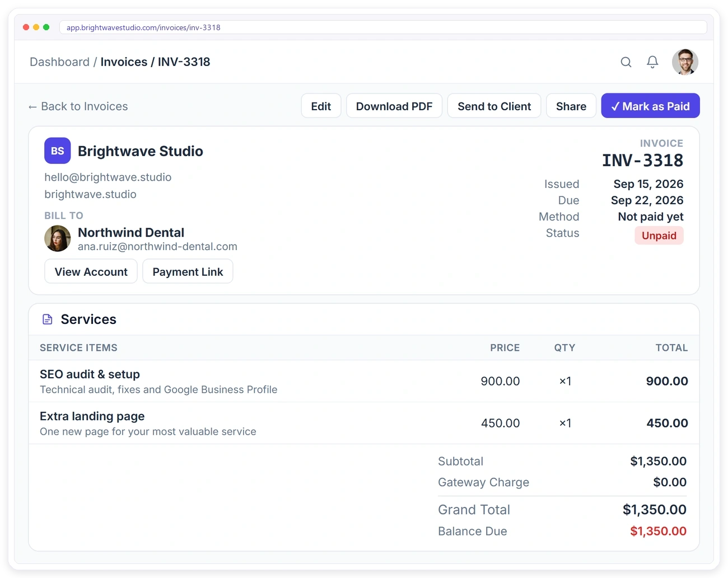The image size is (728, 578).
Task: Click the Subtotal amount $1,350.00
Action: click(x=659, y=461)
